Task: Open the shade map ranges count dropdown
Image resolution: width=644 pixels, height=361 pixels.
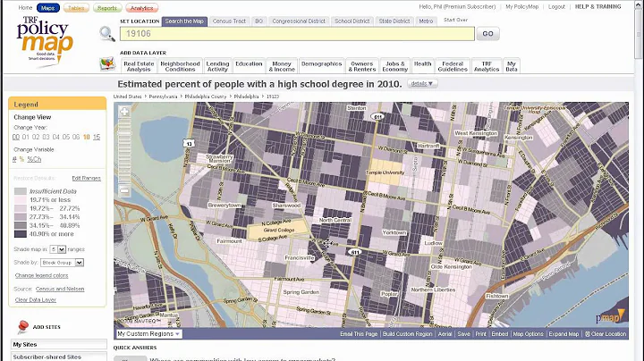Action: (58, 249)
